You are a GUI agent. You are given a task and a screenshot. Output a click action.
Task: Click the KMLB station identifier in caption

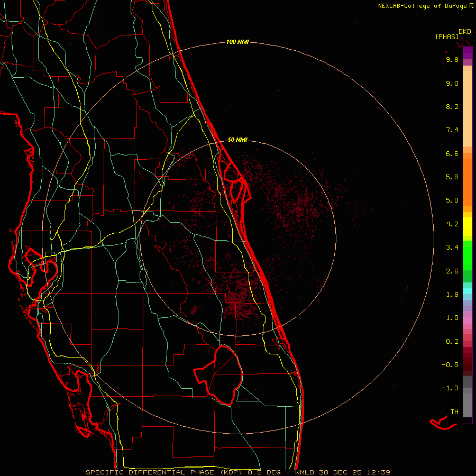tap(305, 472)
